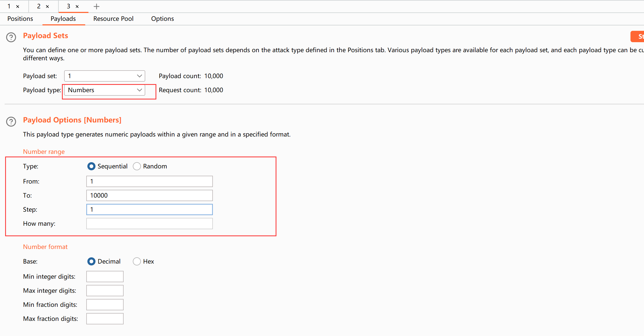The width and height of the screenshot is (644, 336).
Task: Select Sequential number range type
Action: coord(91,166)
